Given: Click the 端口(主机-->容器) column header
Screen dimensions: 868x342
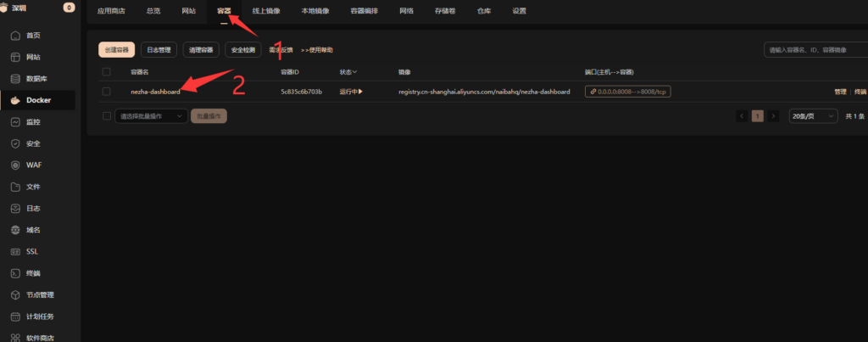Looking at the screenshot, I should coord(609,72).
